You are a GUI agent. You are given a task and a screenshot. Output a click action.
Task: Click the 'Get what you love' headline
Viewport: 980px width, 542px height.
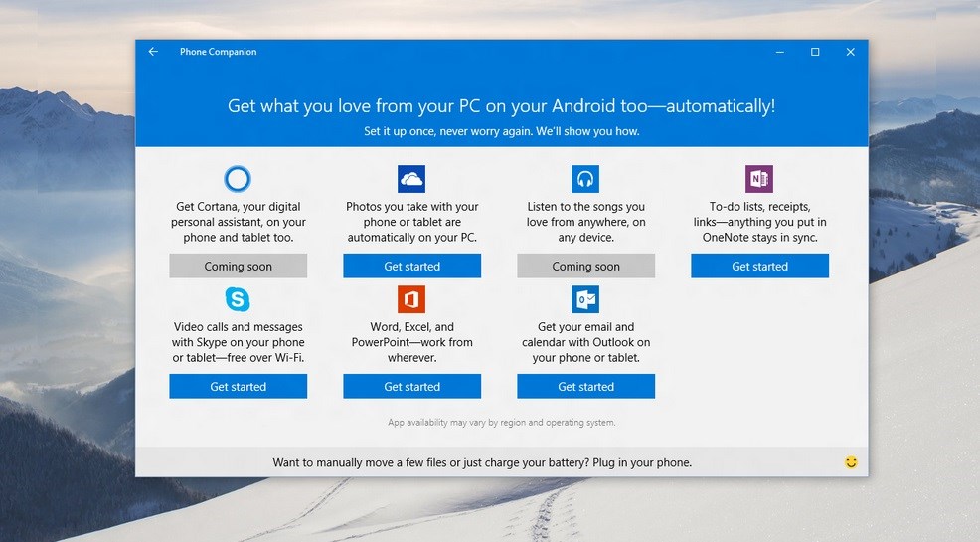(501, 106)
